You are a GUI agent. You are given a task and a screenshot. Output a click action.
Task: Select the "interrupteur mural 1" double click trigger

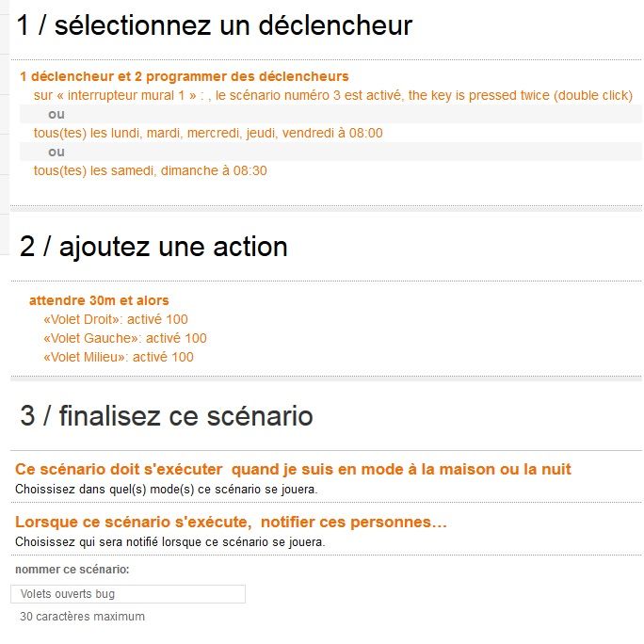[332, 95]
